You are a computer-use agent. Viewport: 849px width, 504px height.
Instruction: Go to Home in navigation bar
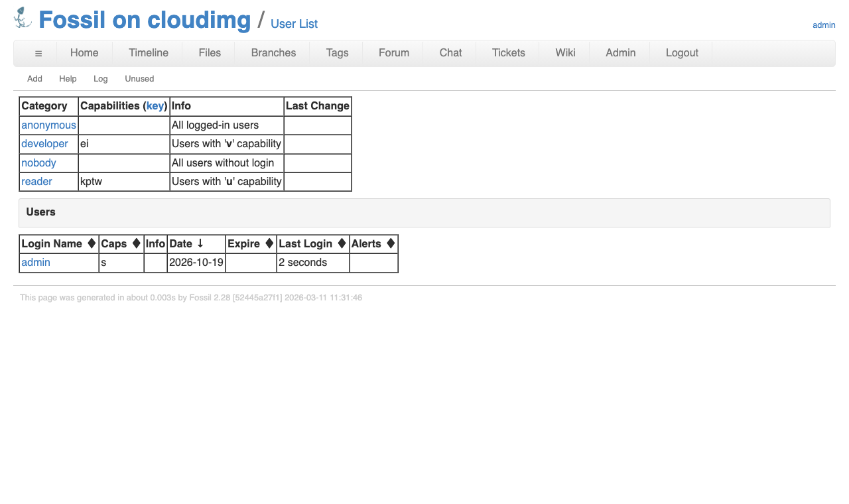click(x=84, y=53)
